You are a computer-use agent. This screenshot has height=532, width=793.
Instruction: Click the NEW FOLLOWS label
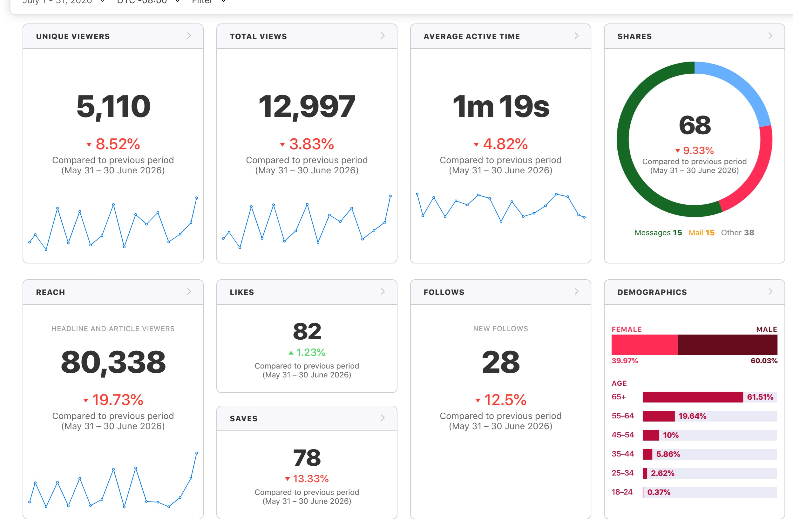point(501,329)
